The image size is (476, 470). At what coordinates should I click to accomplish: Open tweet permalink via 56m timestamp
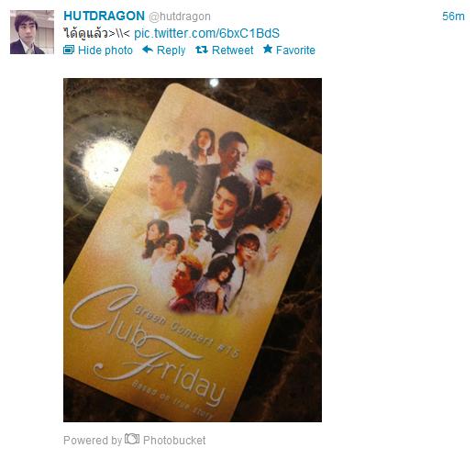tap(453, 17)
